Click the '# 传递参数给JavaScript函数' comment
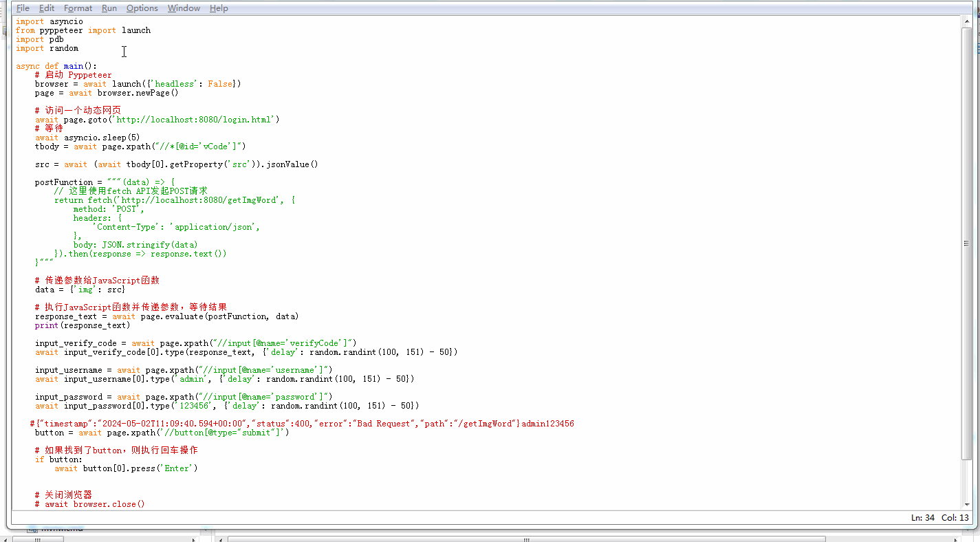The width and height of the screenshot is (980, 542). point(98,281)
